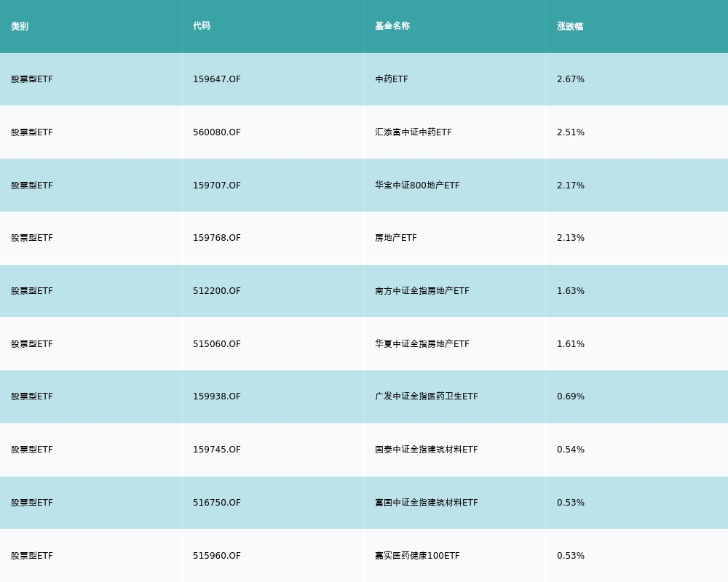Click the 1.63% change value

point(571,291)
